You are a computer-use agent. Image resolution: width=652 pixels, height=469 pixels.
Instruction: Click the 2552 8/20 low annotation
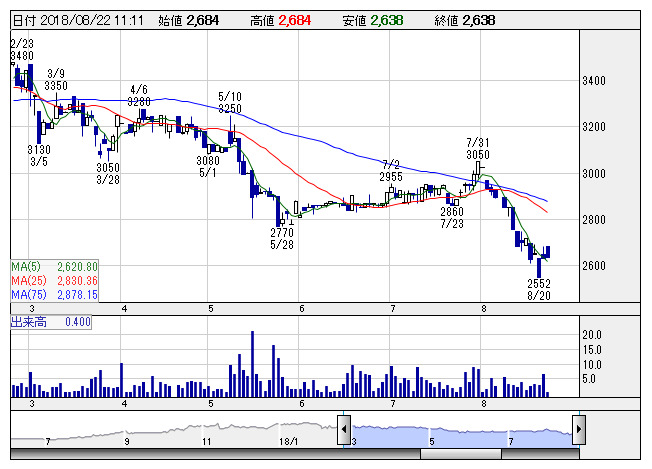point(539,289)
